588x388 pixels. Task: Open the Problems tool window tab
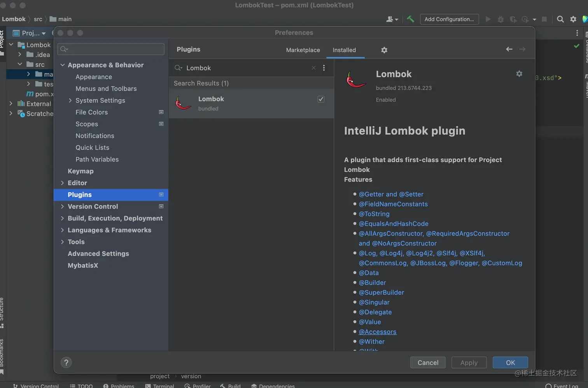[x=119, y=386]
